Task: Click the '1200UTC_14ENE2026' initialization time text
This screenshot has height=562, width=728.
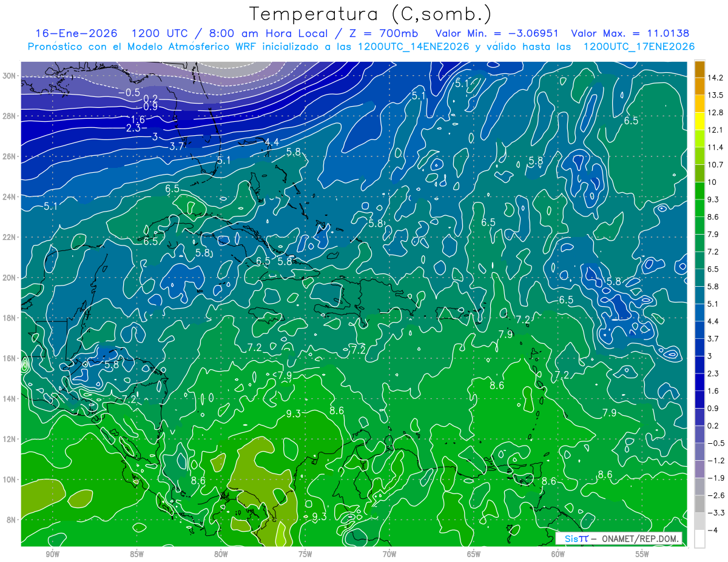Action: coord(413,47)
